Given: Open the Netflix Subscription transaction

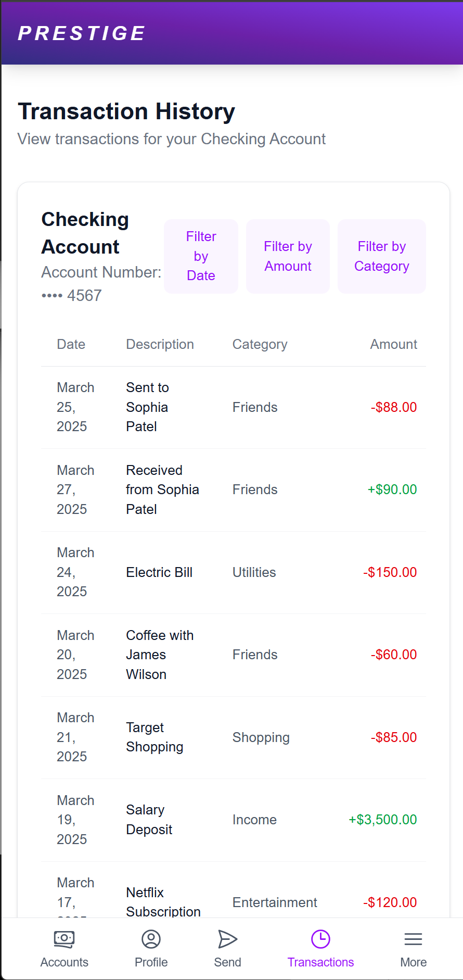Looking at the screenshot, I should (x=234, y=902).
